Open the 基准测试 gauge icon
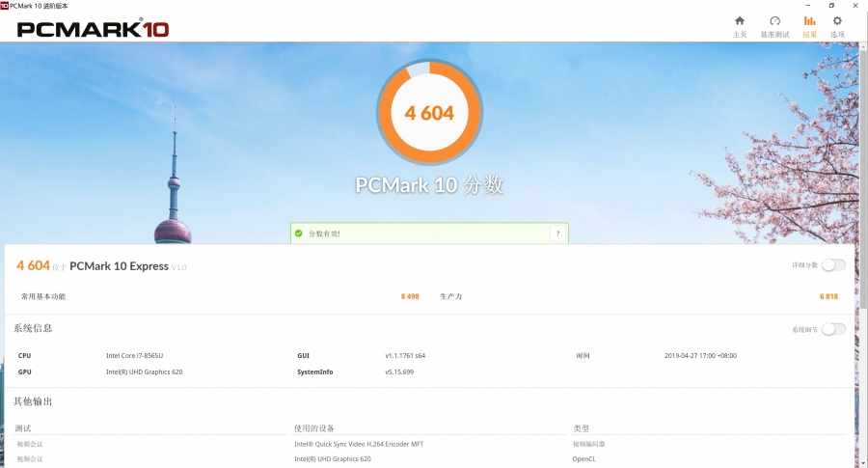This screenshot has width=868, height=468. coord(774,21)
